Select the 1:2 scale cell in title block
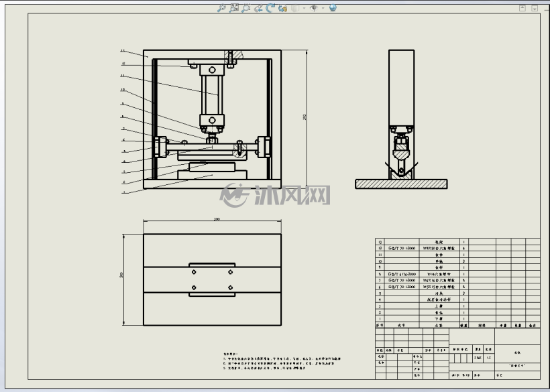This screenshot has height=392, width=550. tap(489, 358)
